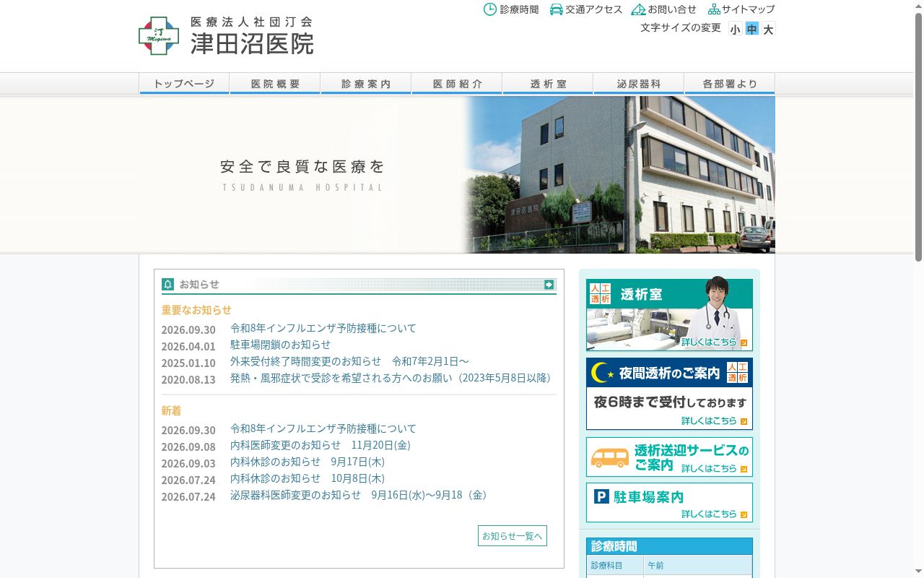924x578 pixels.
Task: Open the 診療案内 navigation tab
Action: pos(366,84)
